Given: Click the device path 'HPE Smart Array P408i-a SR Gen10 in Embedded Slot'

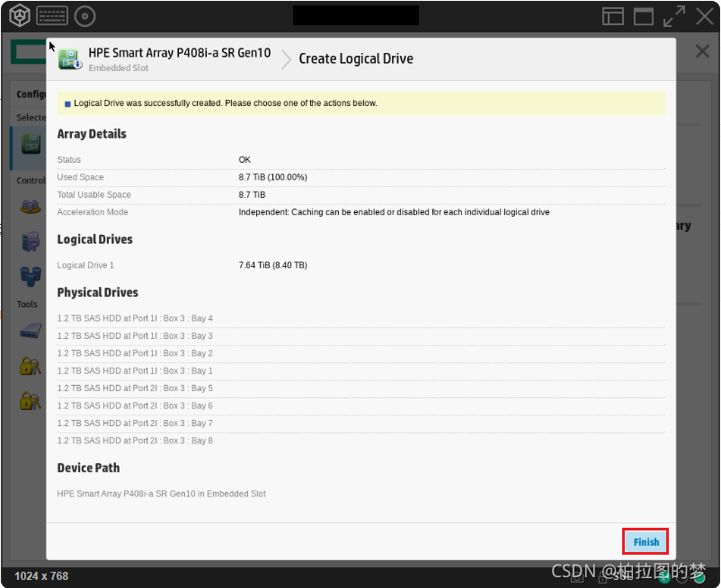Looking at the screenshot, I should 162,494.
